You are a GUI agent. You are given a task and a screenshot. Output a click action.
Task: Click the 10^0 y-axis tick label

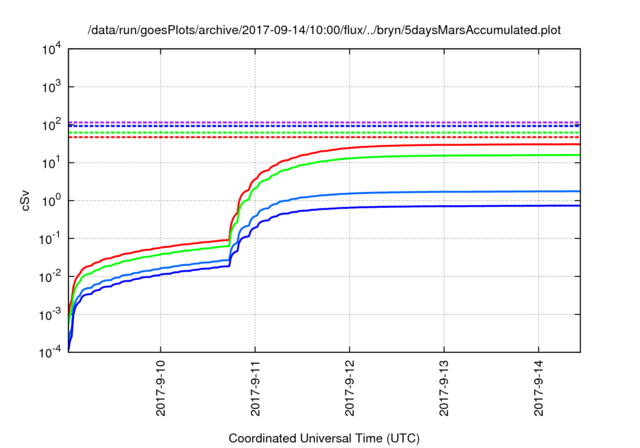(52, 200)
